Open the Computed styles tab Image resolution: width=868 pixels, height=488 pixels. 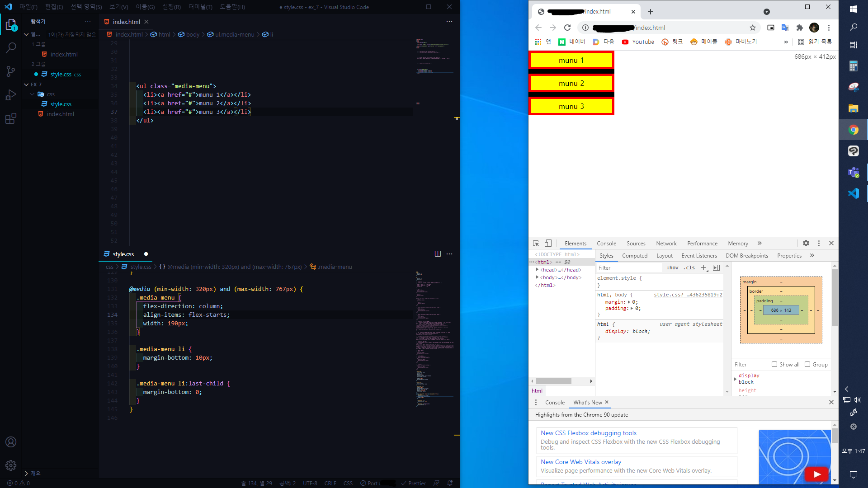tap(635, 255)
